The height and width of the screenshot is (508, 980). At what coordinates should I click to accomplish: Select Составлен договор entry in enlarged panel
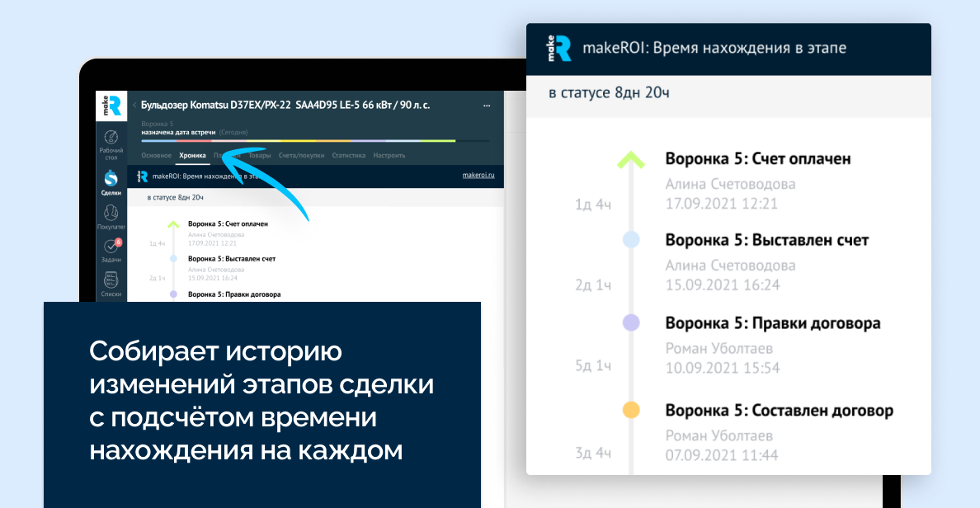coord(780,411)
